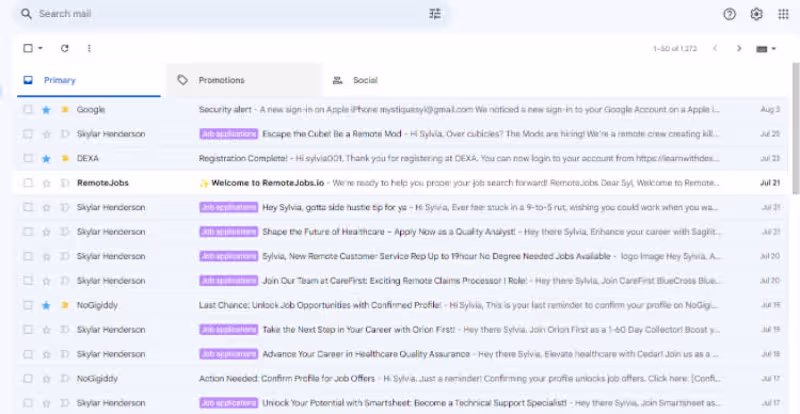Toggle importance marker on NoGigiddy Last Chance
Image resolution: width=800 pixels, height=414 pixels.
pyautogui.click(x=65, y=306)
